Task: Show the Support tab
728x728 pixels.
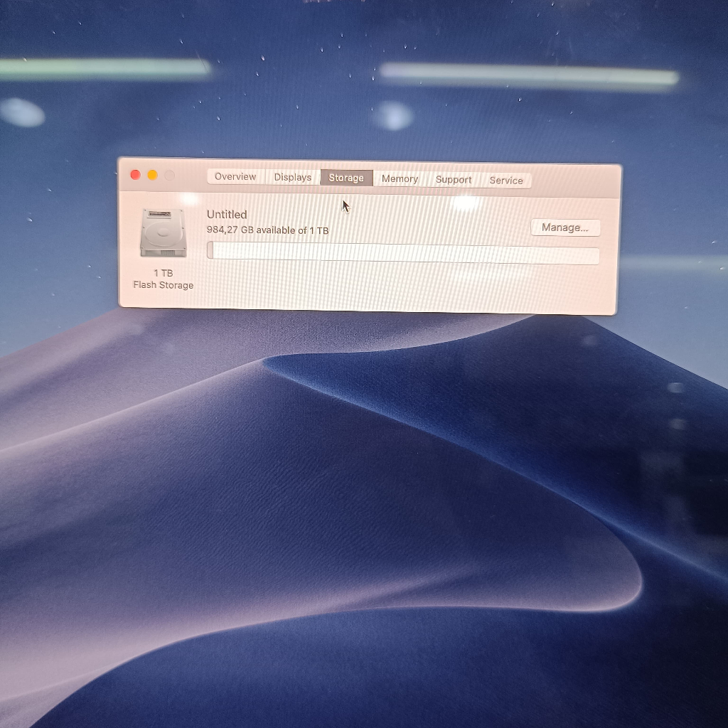Action: [454, 180]
